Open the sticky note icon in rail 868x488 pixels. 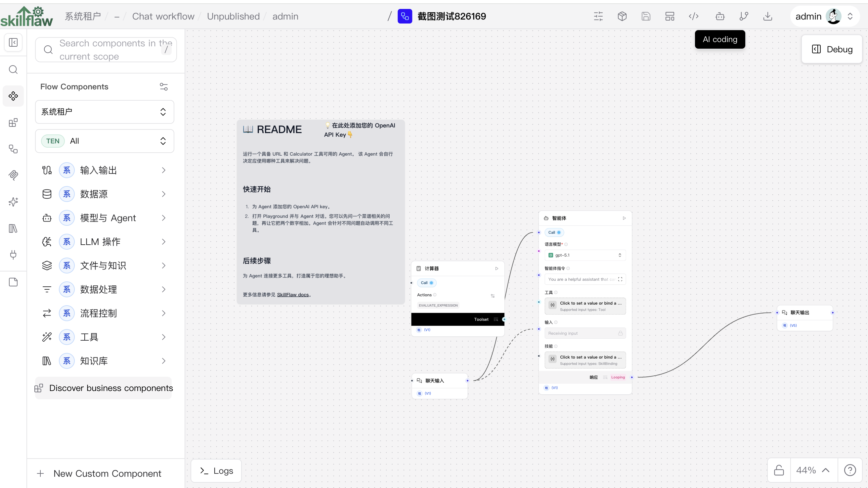pyautogui.click(x=13, y=282)
